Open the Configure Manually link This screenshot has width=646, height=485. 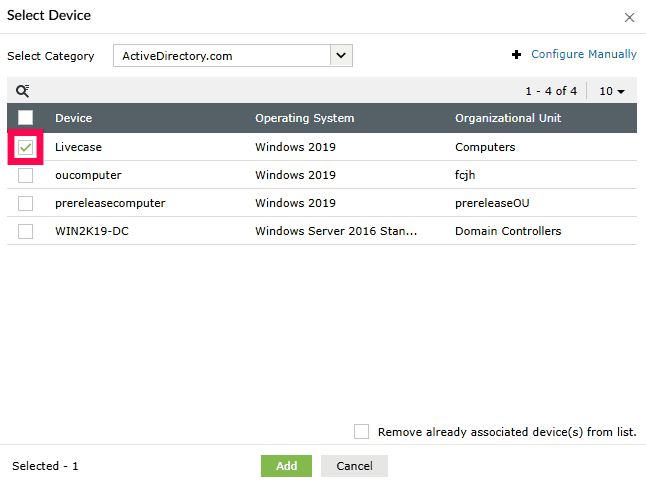click(x=584, y=55)
